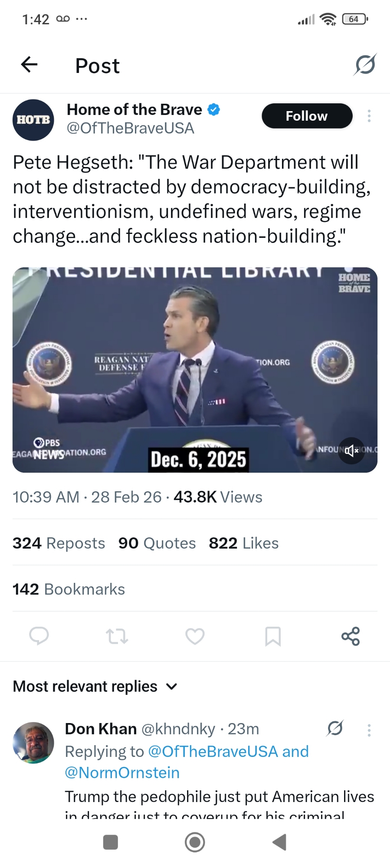Tap the repost arrows icon
Screen dimensions: 390x868
[x=117, y=636]
